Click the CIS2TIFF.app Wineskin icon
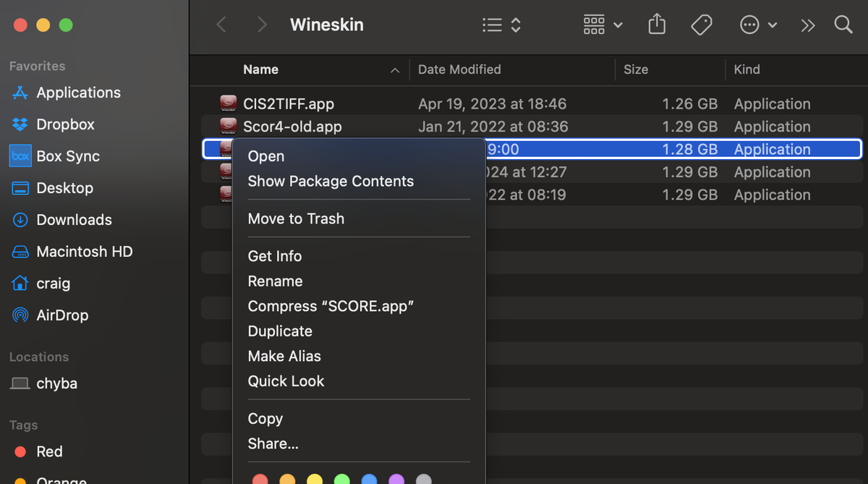 [229, 104]
